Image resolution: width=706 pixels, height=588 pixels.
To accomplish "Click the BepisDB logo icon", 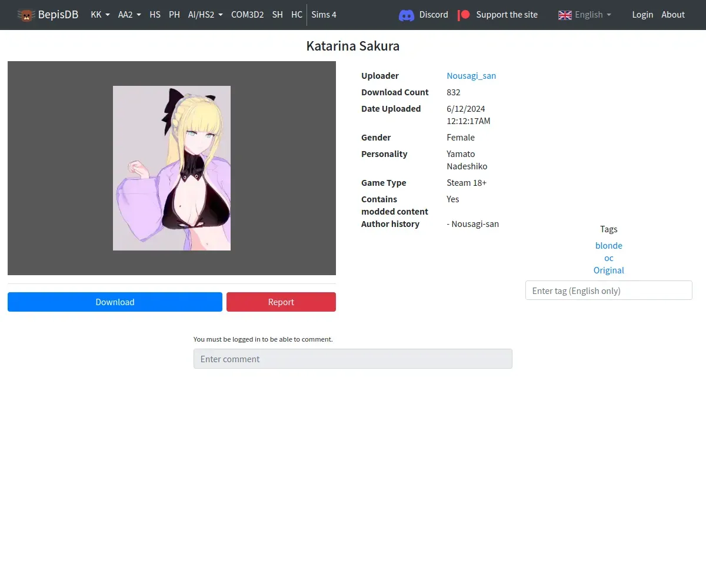I will click(26, 15).
